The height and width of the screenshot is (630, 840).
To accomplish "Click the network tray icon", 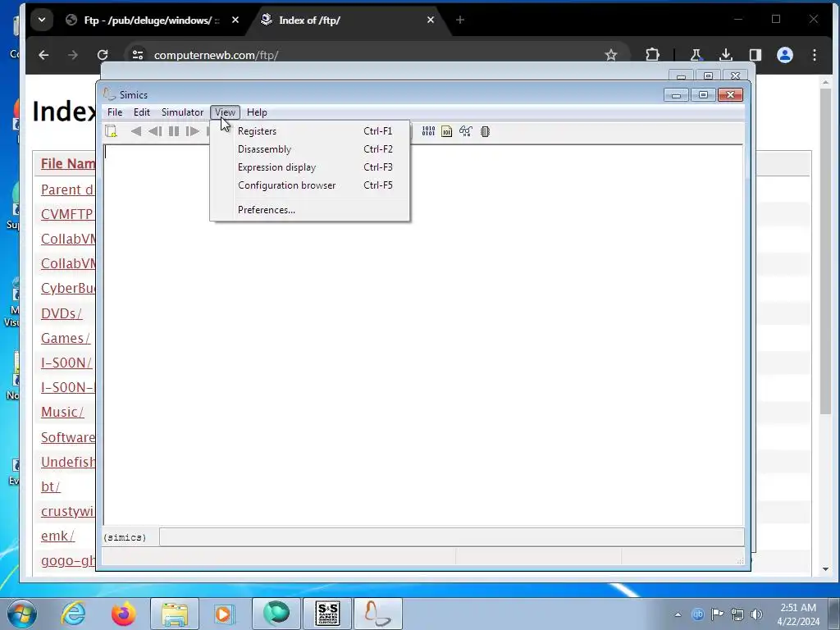I will tap(737, 614).
